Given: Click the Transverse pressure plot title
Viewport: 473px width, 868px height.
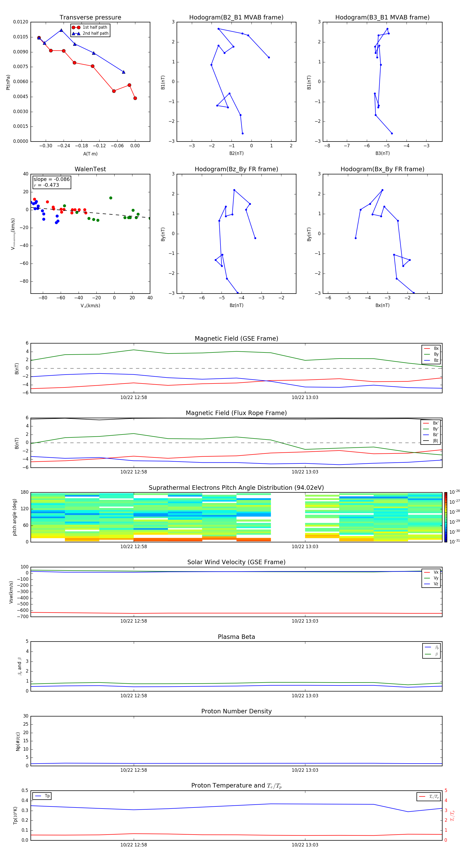Looking at the screenshot, I should 90,18.
